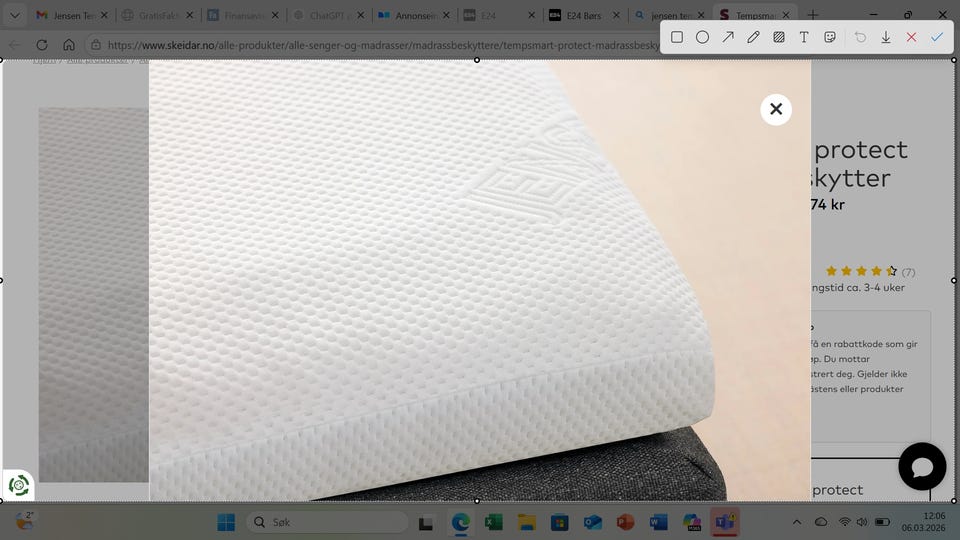Open Wi-Fi network settings
960x540 pixels.
[845, 522]
